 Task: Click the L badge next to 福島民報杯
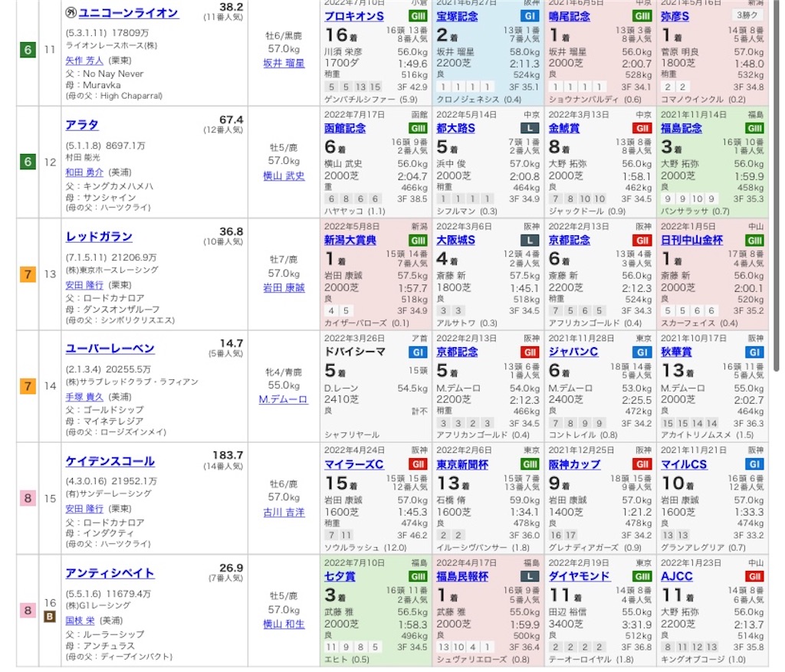pyautogui.click(x=530, y=576)
